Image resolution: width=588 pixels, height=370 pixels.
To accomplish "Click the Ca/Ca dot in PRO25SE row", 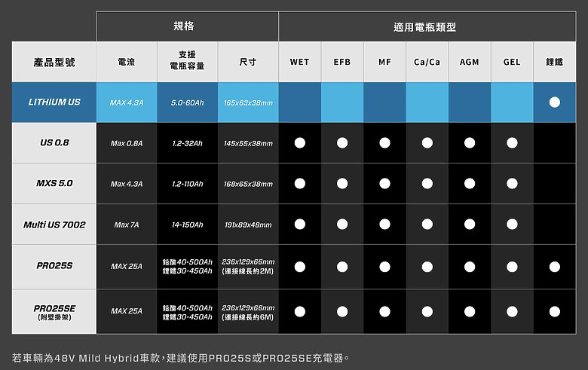I will click(427, 311).
